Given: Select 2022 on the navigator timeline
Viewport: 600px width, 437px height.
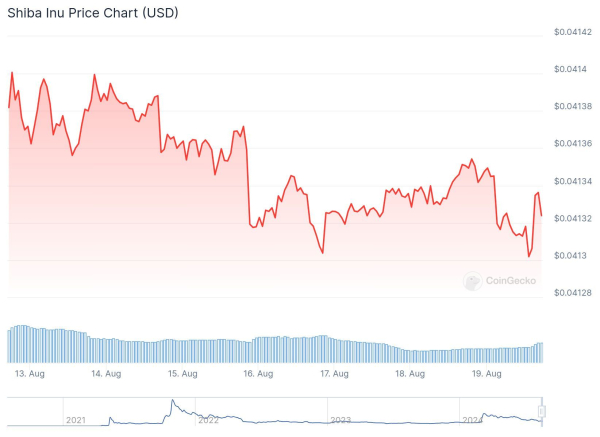Looking at the screenshot, I should point(208,421).
